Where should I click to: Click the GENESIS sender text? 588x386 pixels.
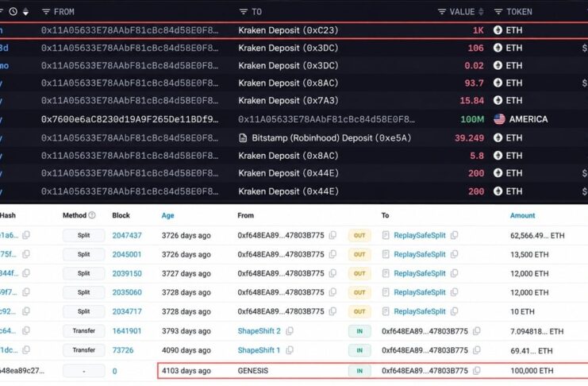coord(253,371)
